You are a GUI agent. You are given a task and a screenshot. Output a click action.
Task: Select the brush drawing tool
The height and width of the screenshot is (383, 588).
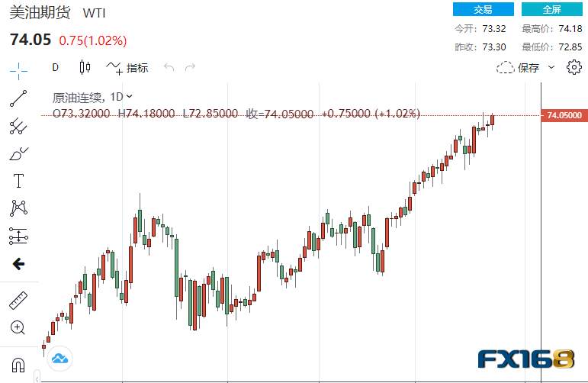pos(18,153)
